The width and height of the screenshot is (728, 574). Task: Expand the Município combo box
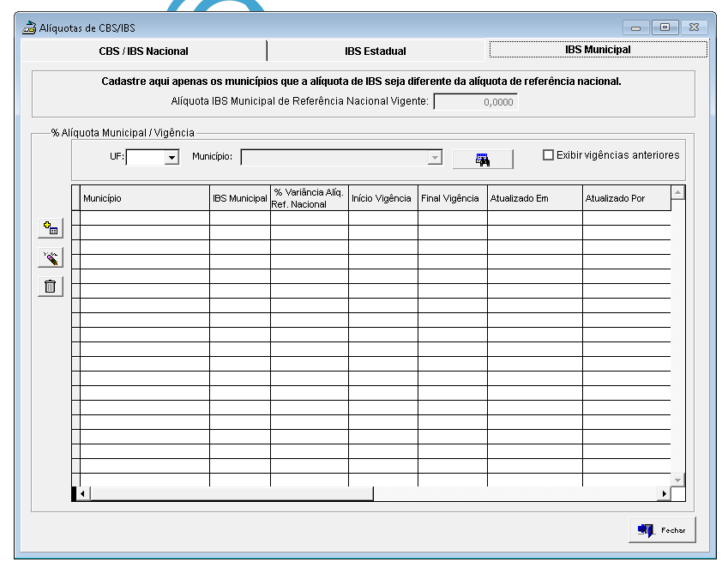pos(436,158)
